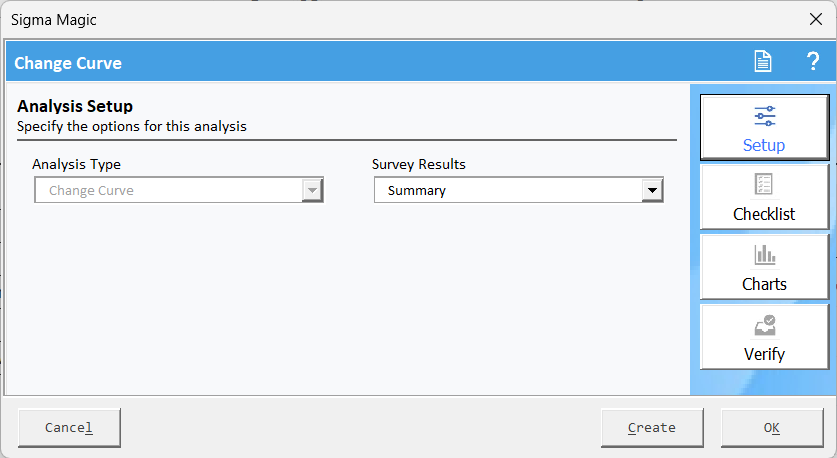Expand the Survey Results dropdown arrow
837x458 pixels.
[652, 190]
